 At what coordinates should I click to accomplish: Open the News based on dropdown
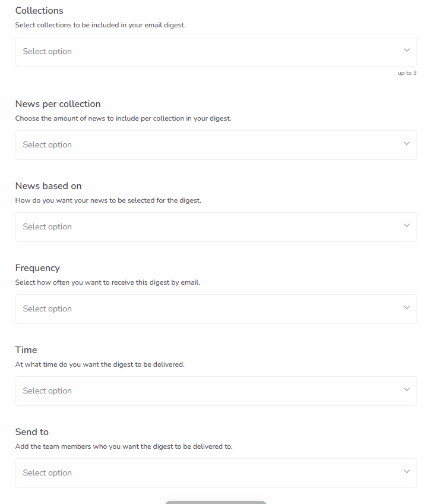coord(216,226)
